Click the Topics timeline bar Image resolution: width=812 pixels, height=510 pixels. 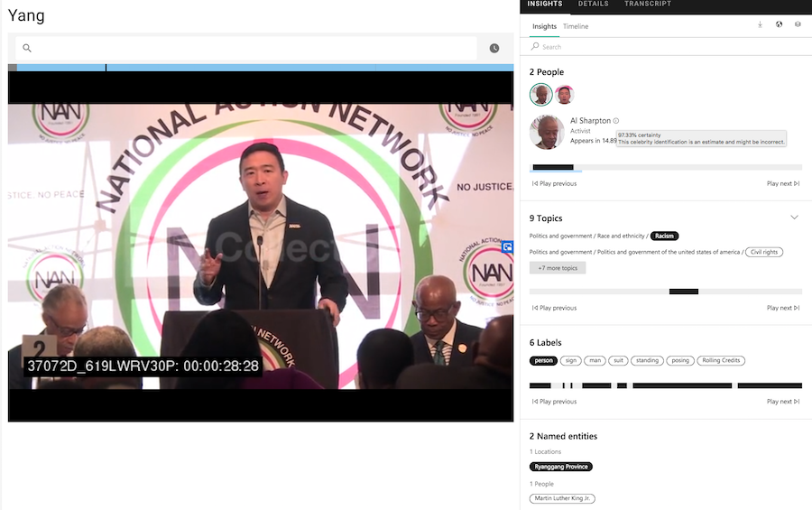pos(666,292)
